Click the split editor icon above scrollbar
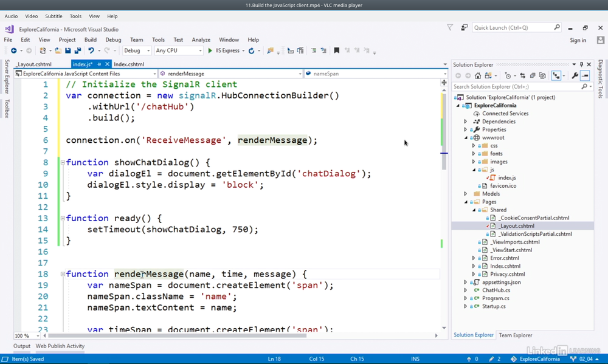Viewport: 608px width, 364px height. click(x=444, y=82)
